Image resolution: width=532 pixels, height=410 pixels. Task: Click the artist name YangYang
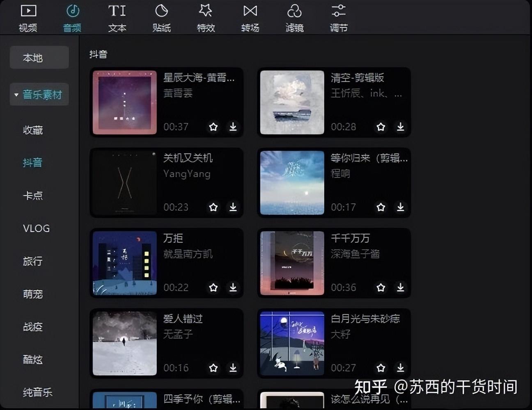187,174
